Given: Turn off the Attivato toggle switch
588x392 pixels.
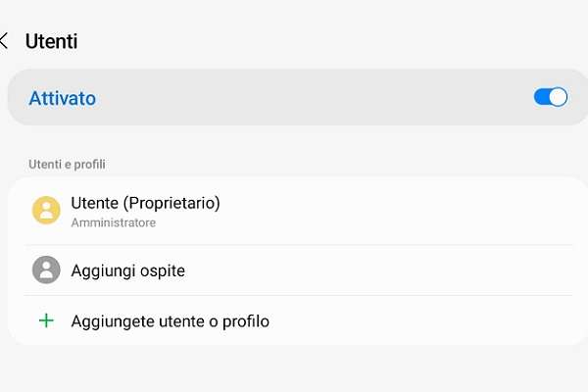Looking at the screenshot, I should [x=551, y=97].
